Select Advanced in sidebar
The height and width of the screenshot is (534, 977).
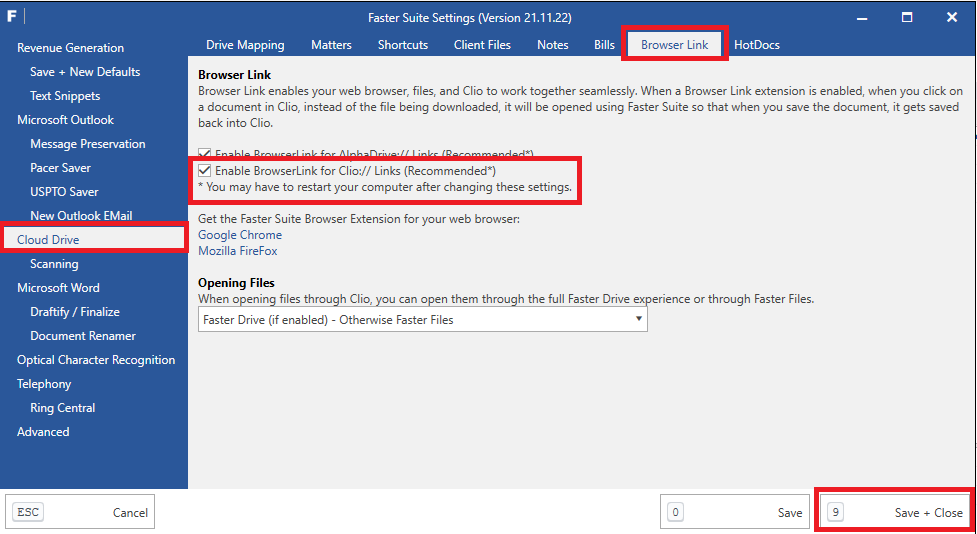pyautogui.click(x=43, y=432)
